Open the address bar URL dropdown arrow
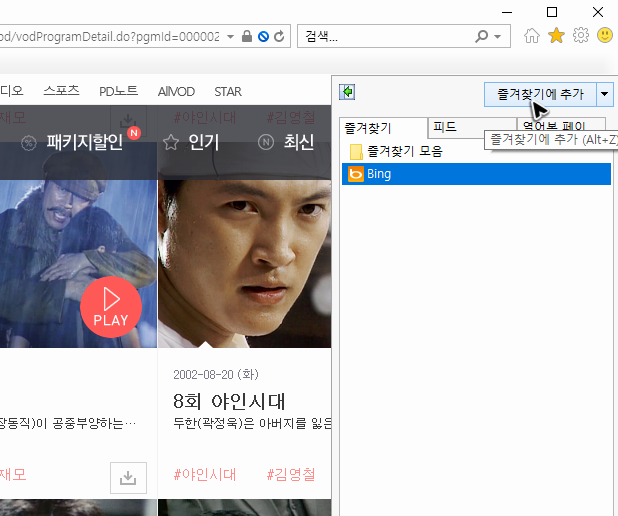The height and width of the screenshot is (516, 618). 230,37
